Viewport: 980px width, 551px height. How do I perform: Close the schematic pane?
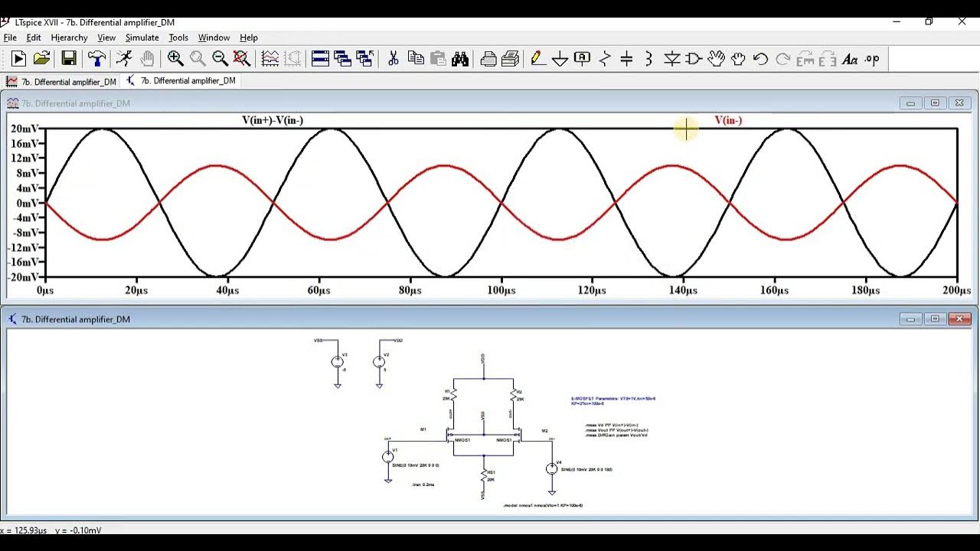tap(959, 318)
